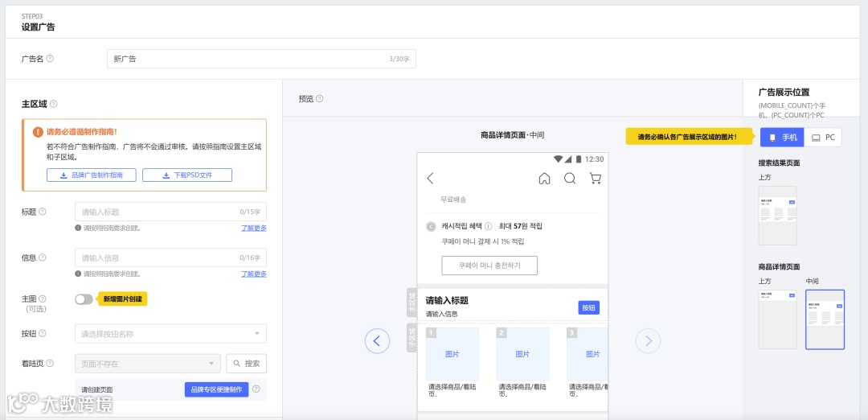Image resolution: width=868 pixels, height=420 pixels.
Task: Switch to PC device tab
Action: pyautogui.click(x=823, y=138)
